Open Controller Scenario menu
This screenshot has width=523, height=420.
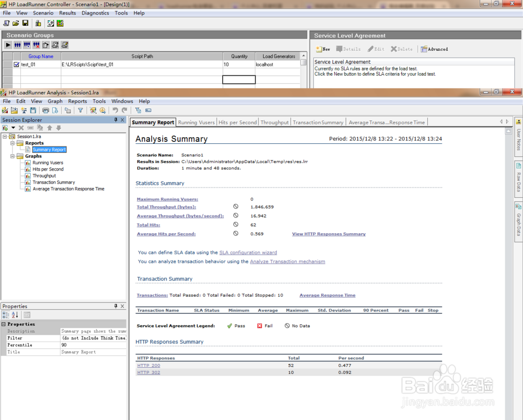(43, 13)
